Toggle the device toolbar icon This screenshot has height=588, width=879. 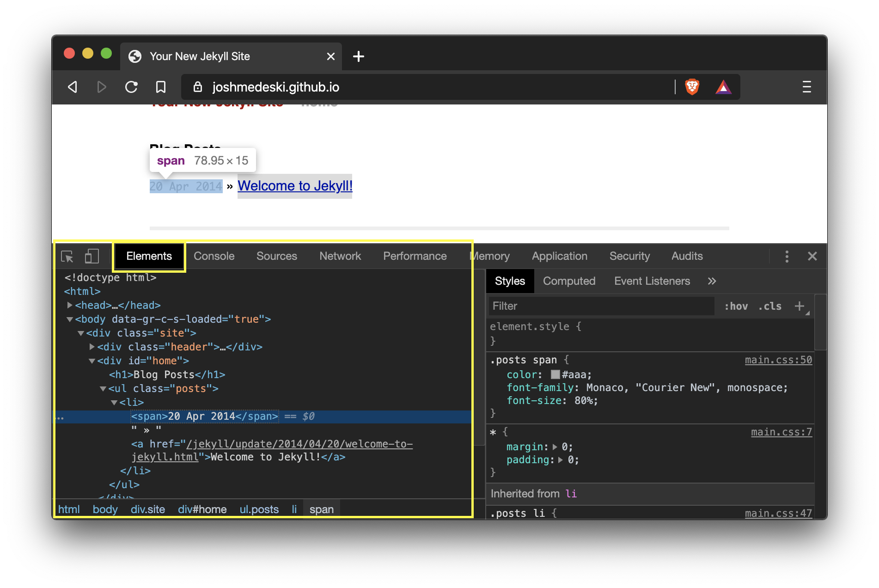pyautogui.click(x=92, y=257)
